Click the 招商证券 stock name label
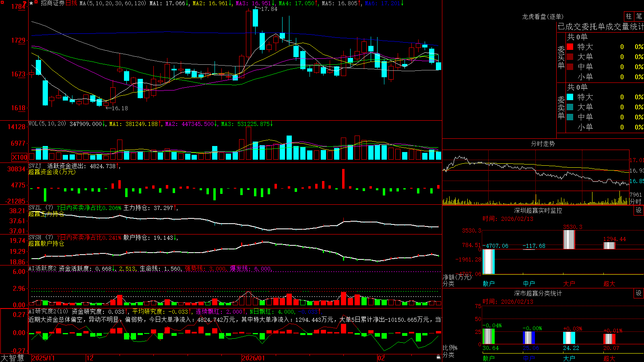Viewport: 644px width, 362px height. click(x=53, y=3)
